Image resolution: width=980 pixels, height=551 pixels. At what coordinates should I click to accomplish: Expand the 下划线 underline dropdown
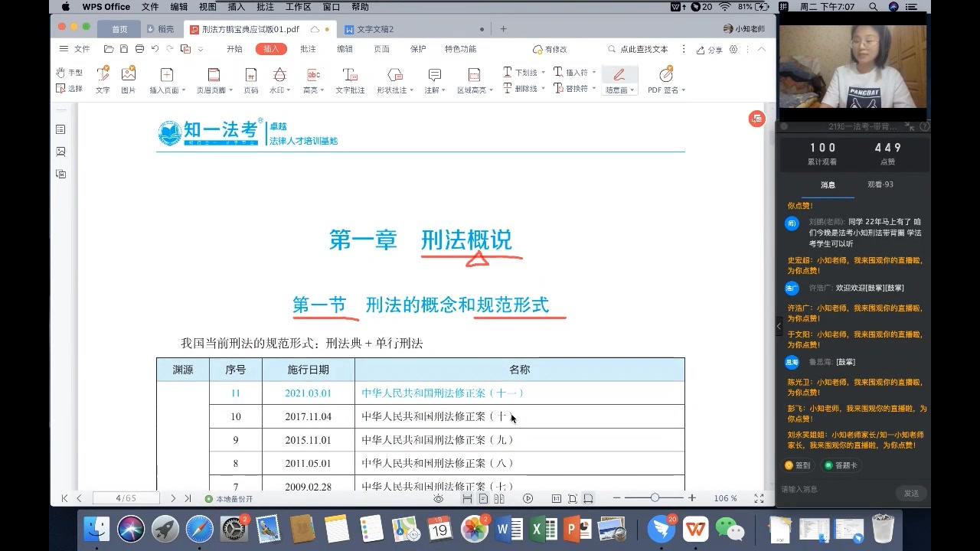544,72
